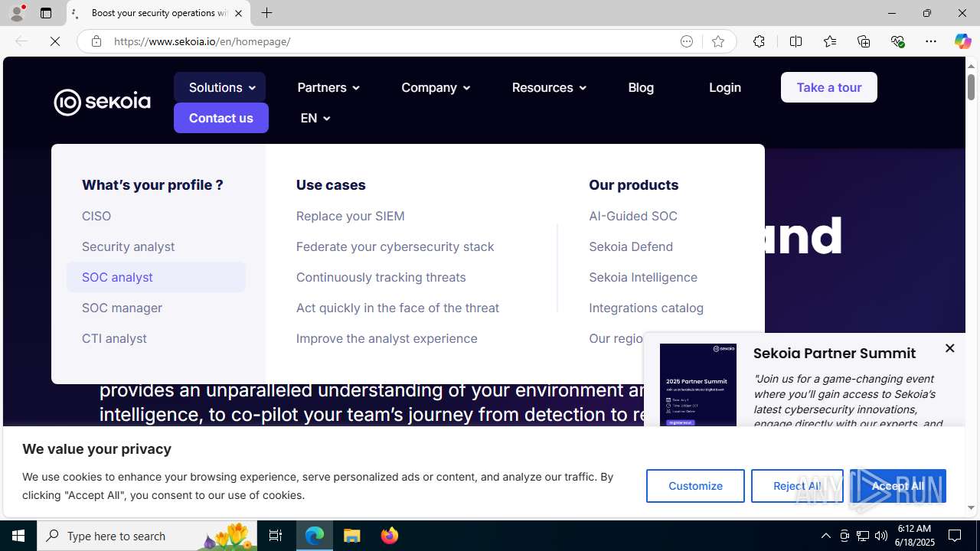Screen dimensions: 980x551
Task: Open the network tray icon
Action: (x=863, y=536)
